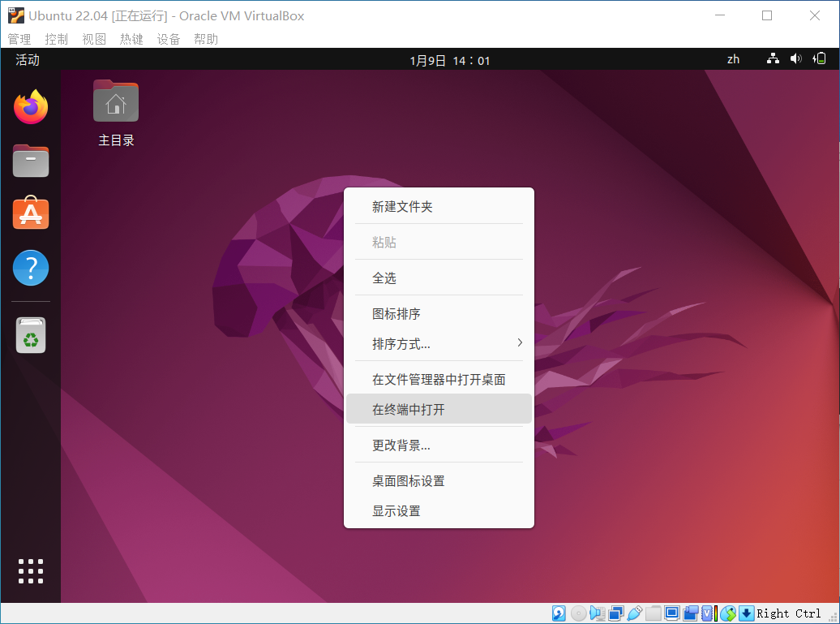
Task: Click the shared folders indicator in status bar
Action: pos(653,613)
